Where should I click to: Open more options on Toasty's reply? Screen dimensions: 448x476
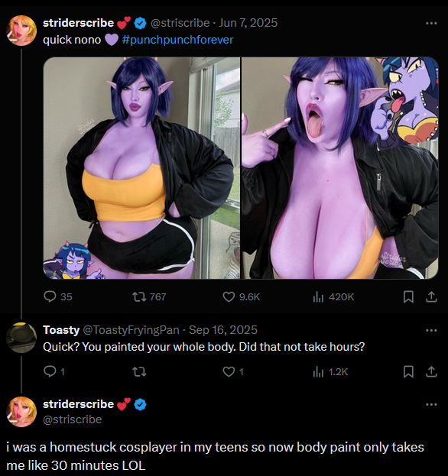431,330
